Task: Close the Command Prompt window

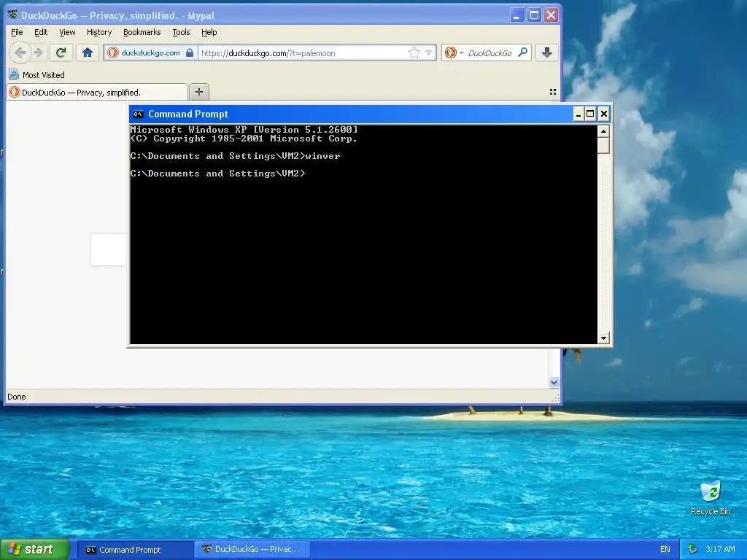Action: (x=603, y=114)
